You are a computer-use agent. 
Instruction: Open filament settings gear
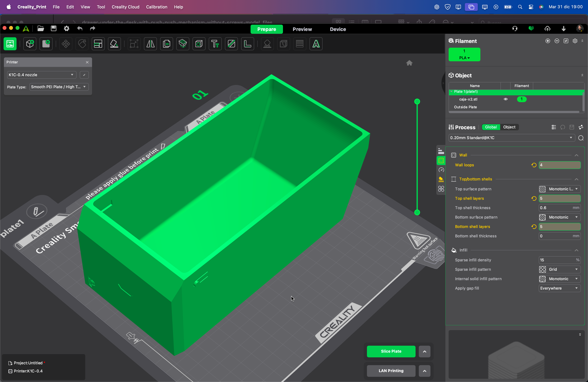[575, 41]
